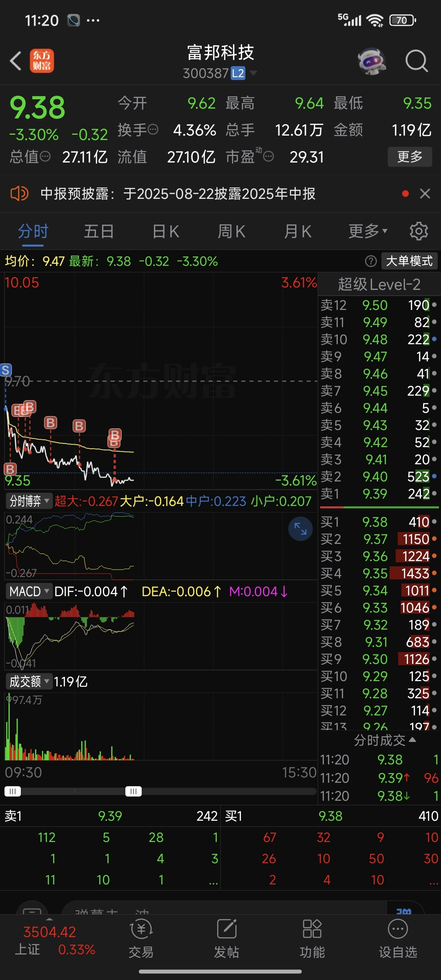Expand stock code dropdown arrow

pos(253,73)
